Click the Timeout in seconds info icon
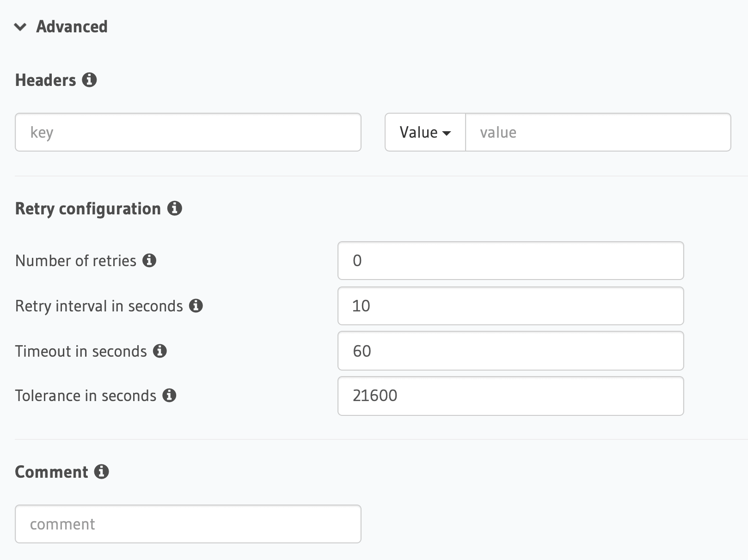The image size is (748, 560). tap(160, 351)
